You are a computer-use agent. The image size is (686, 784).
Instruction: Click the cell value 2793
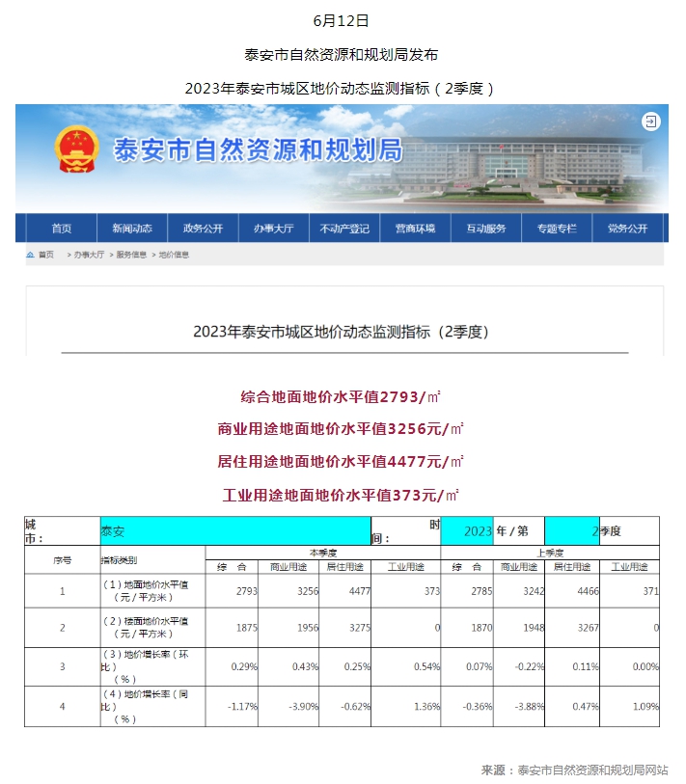(x=247, y=591)
